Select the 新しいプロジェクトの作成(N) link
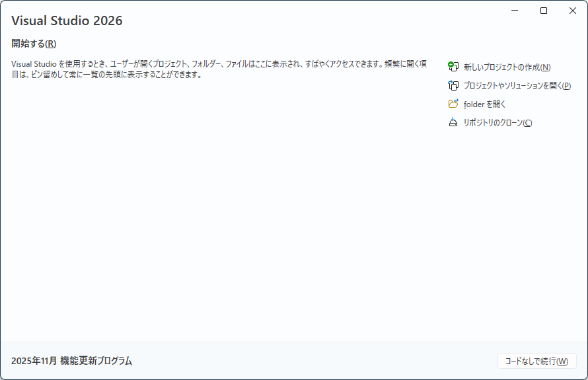Viewport: 588px width, 380px height. [507, 67]
